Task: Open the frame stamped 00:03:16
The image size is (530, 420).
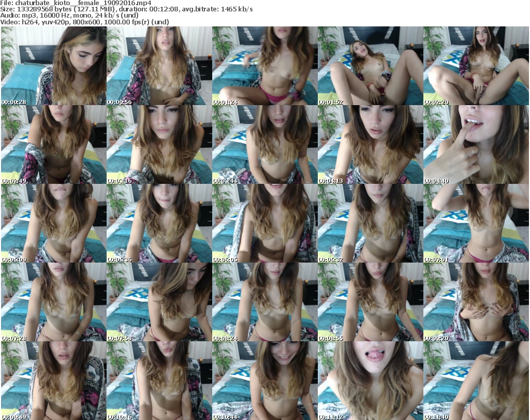Action: coord(159,144)
